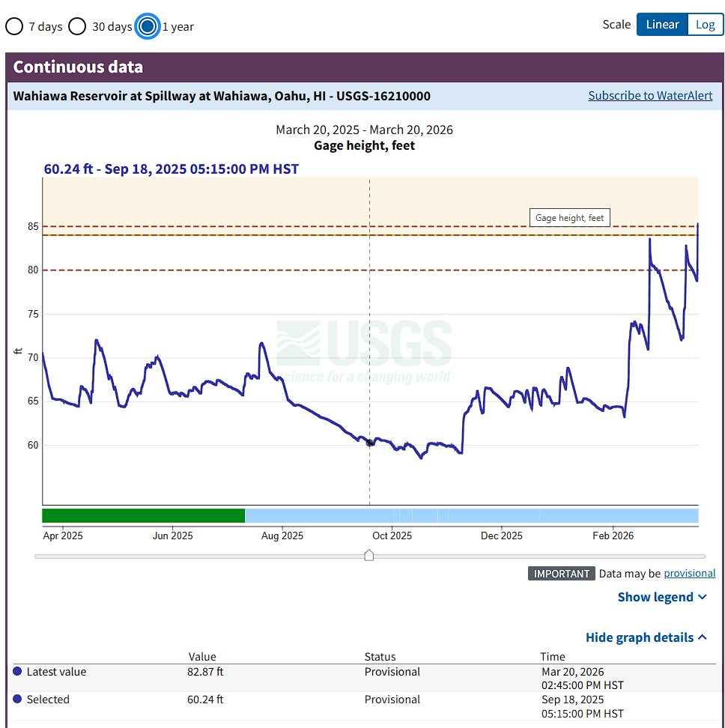The image size is (725, 728).
Task: Click the blue dot beside Selected row
Action: coord(18,700)
